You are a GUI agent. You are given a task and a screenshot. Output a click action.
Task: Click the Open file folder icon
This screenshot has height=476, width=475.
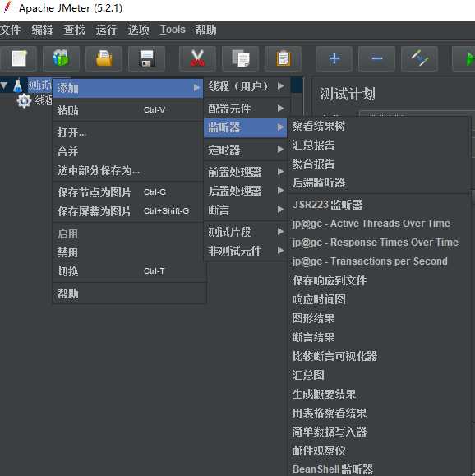tap(104, 58)
